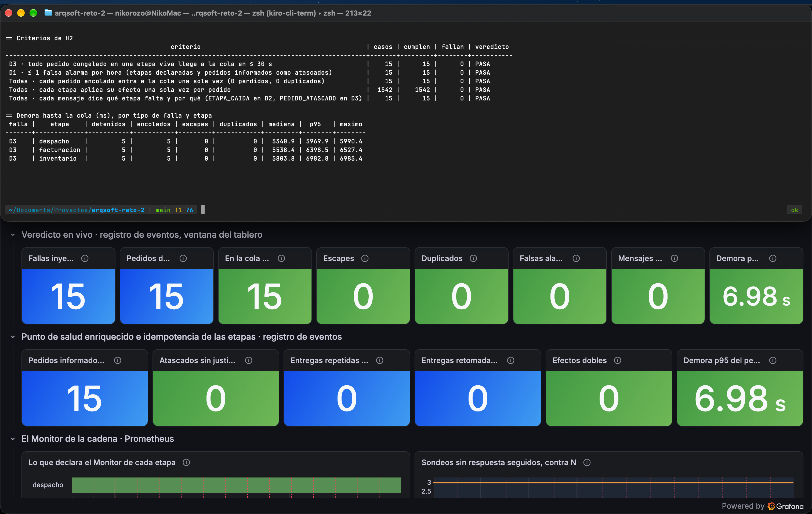Click 'facturacion' in the terminal etapa column
Viewport: 812px width, 514px height.
click(60, 150)
